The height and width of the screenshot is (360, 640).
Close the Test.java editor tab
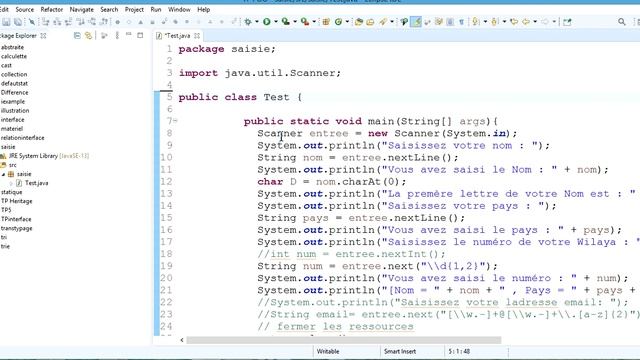[x=197, y=36]
